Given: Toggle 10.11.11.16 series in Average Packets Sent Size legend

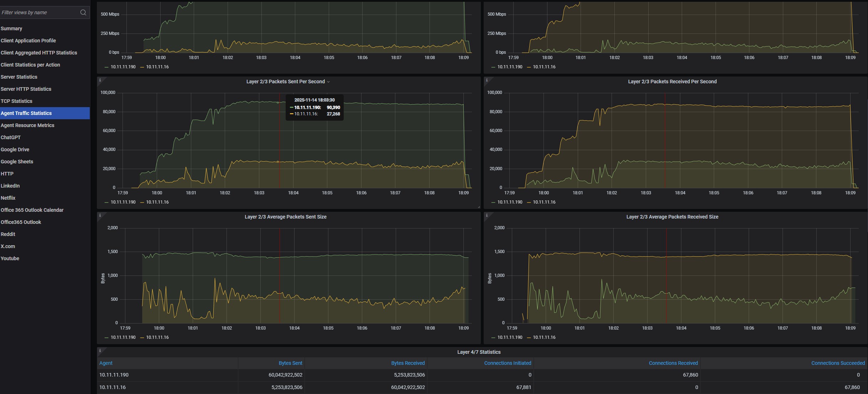Looking at the screenshot, I should pyautogui.click(x=157, y=337).
